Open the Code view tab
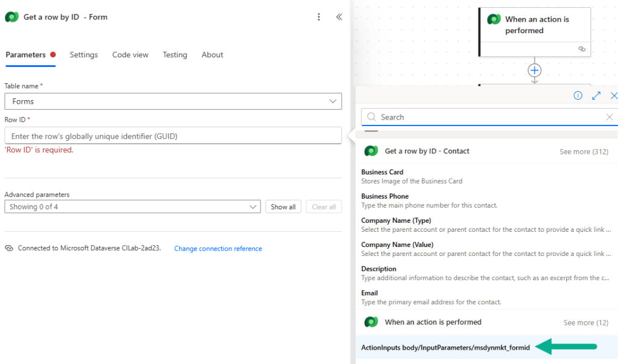618x364 pixels. coord(130,55)
